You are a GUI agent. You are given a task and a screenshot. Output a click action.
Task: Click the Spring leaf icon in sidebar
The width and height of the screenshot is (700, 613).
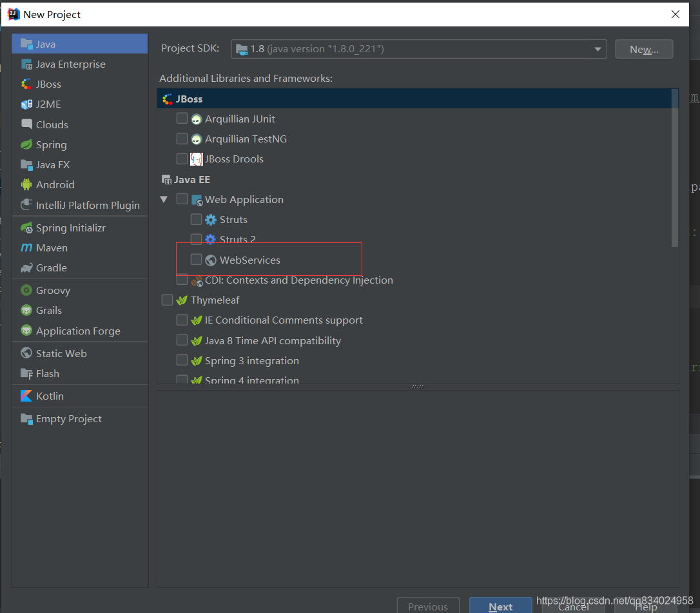(27, 144)
